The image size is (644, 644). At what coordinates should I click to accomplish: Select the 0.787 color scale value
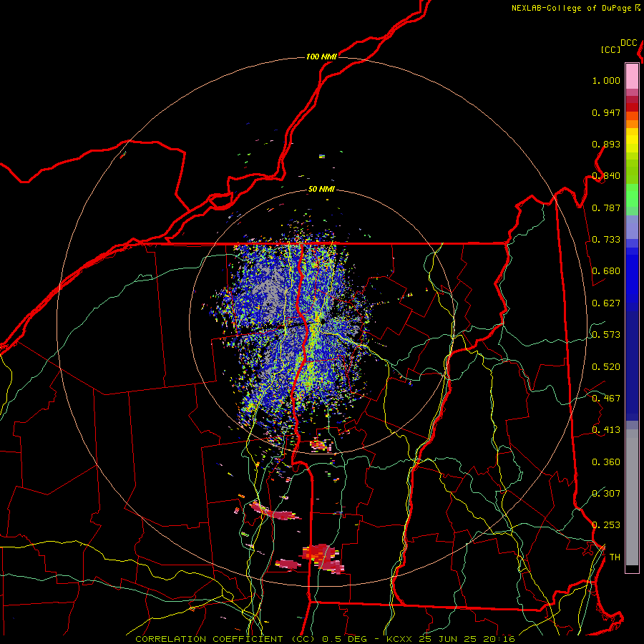pos(606,208)
